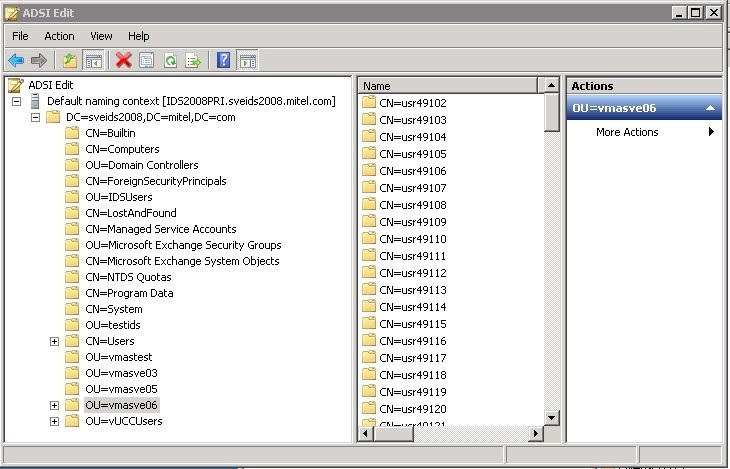Viewport: 730px width, 469px height.
Task: Click the CN=usr49110 folder icon
Action: 369,238
